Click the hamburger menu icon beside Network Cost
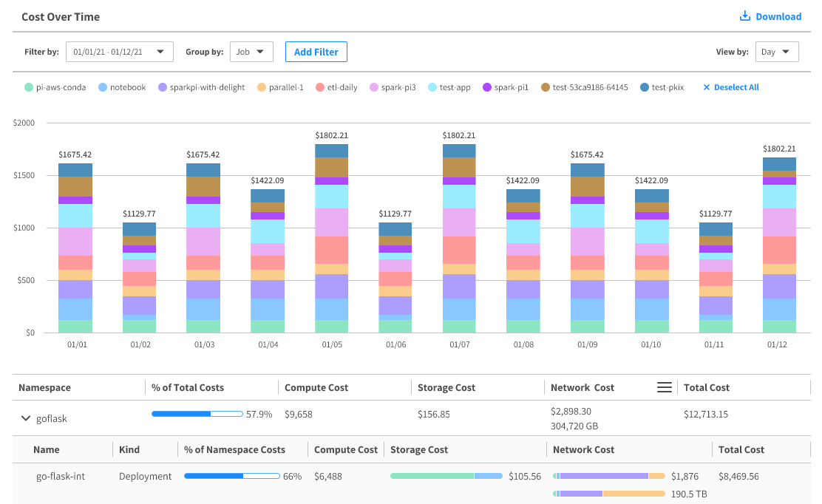 pos(665,387)
